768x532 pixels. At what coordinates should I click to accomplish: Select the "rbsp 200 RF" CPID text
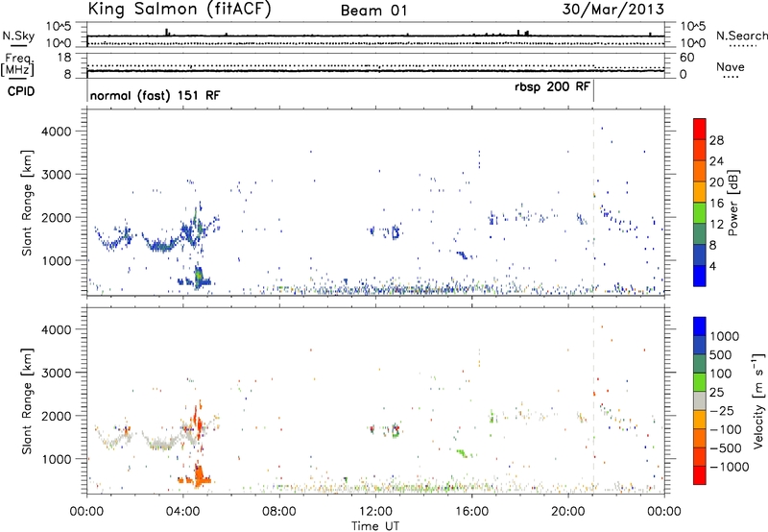point(552,87)
